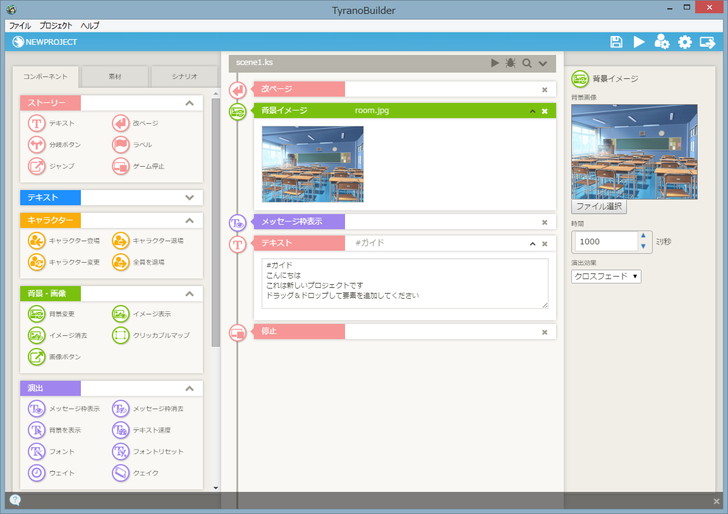Switch to the 素材 tab
Image resolution: width=728 pixels, height=514 pixels.
115,77
